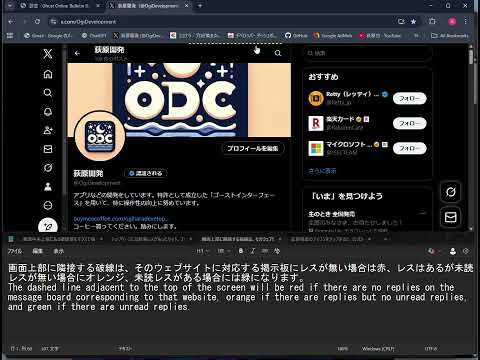Image resolution: width=480 pixels, height=360 pixels.
Task: Click the address bar URL
Action: point(88,22)
